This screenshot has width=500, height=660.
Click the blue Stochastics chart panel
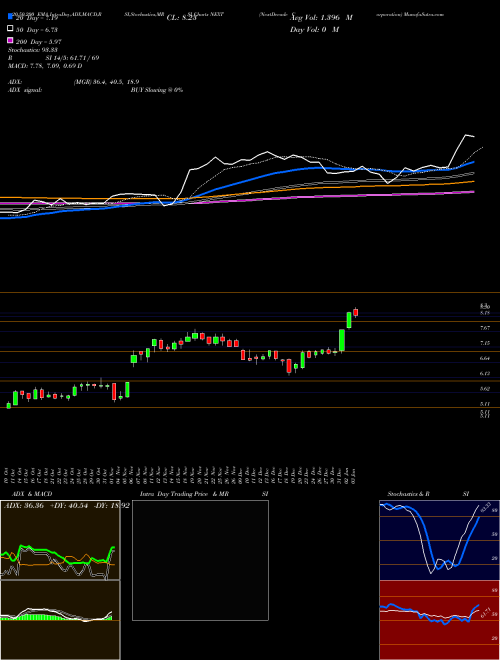tap(439, 540)
